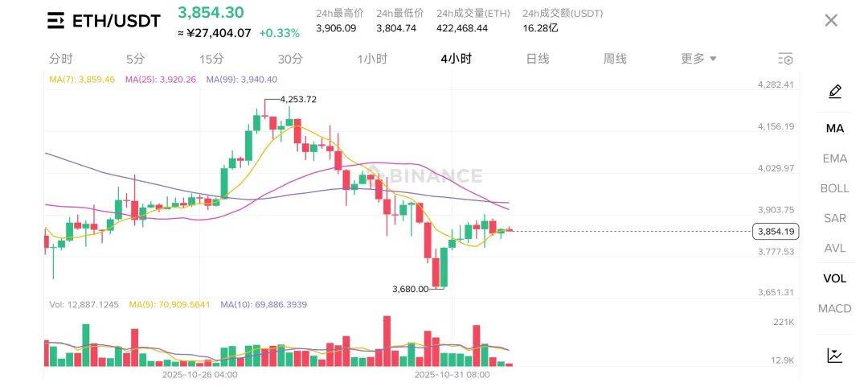Open the chart analysis icon at bottom right
Screen dimensions: 868x391
click(x=834, y=355)
